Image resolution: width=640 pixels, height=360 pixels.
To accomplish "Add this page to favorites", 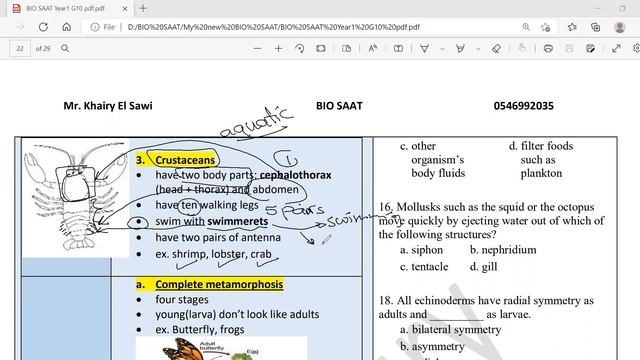I will (545, 27).
